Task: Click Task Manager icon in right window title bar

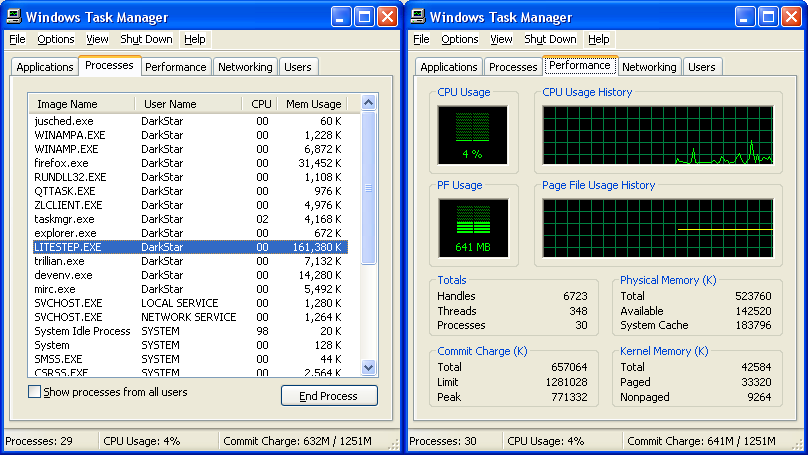Action: click(418, 16)
